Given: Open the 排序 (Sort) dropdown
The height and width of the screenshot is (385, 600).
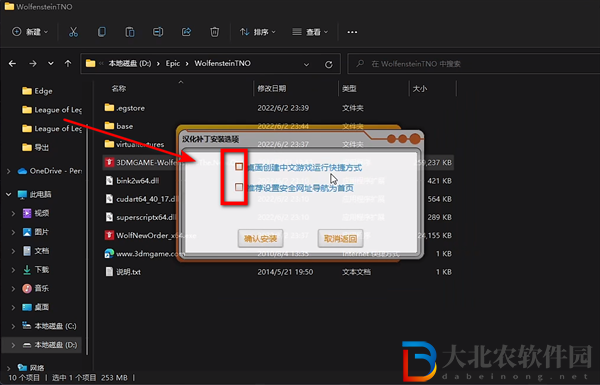Looking at the screenshot, I should point(258,32).
